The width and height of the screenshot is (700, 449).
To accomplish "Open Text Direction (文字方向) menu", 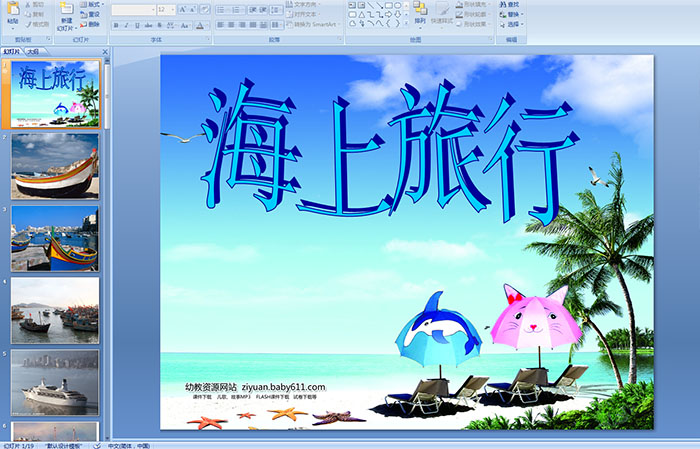I will (304, 4).
